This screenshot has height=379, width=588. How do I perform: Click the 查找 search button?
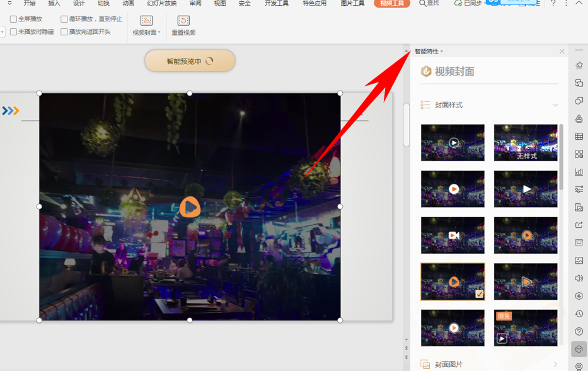pos(429,3)
